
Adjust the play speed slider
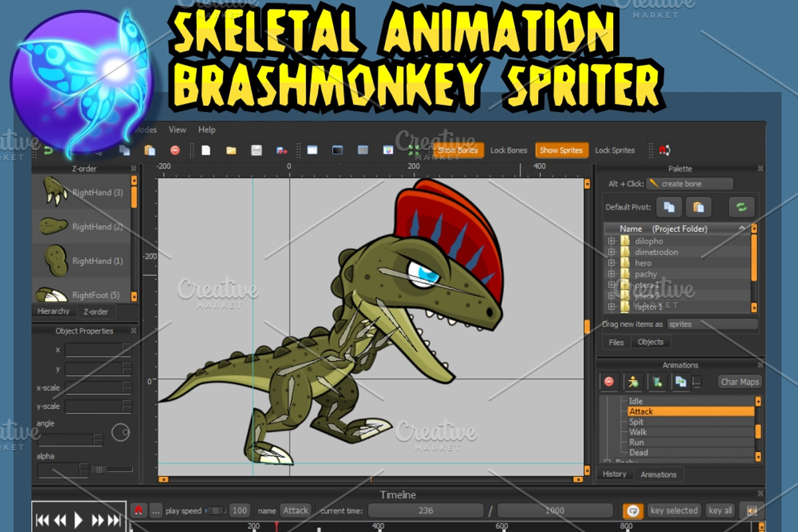tap(215, 511)
